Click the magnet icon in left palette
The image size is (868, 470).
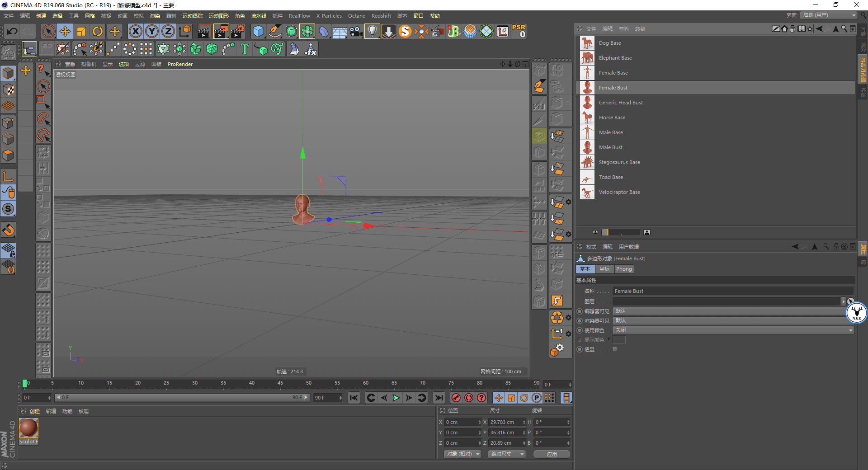tap(9, 230)
